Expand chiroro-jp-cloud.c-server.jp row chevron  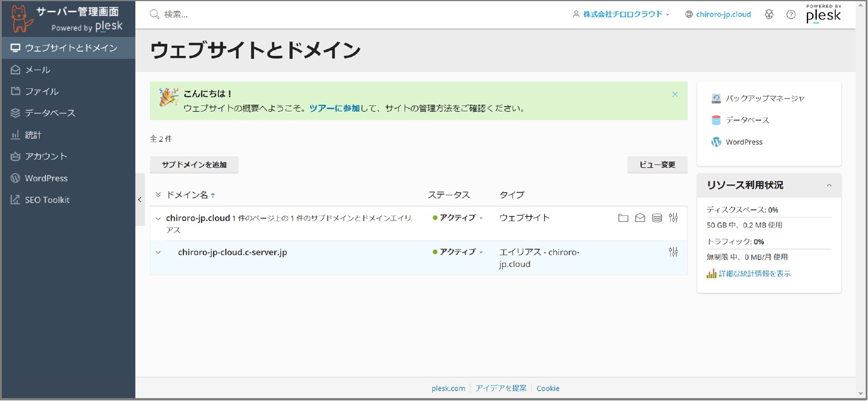[x=158, y=252]
